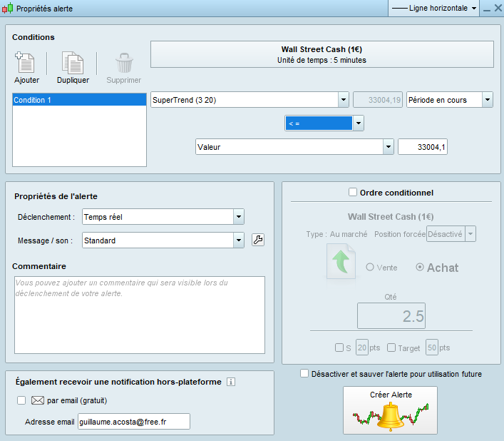Open the <= comparison operator dropdown
504x441 pixels.
324,123
